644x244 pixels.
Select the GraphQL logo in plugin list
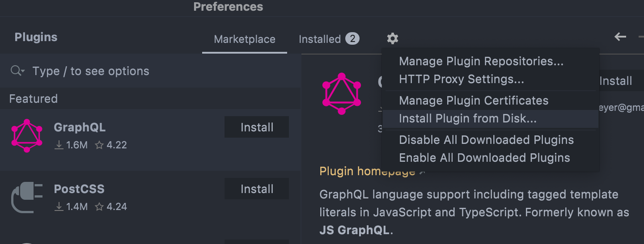click(27, 136)
